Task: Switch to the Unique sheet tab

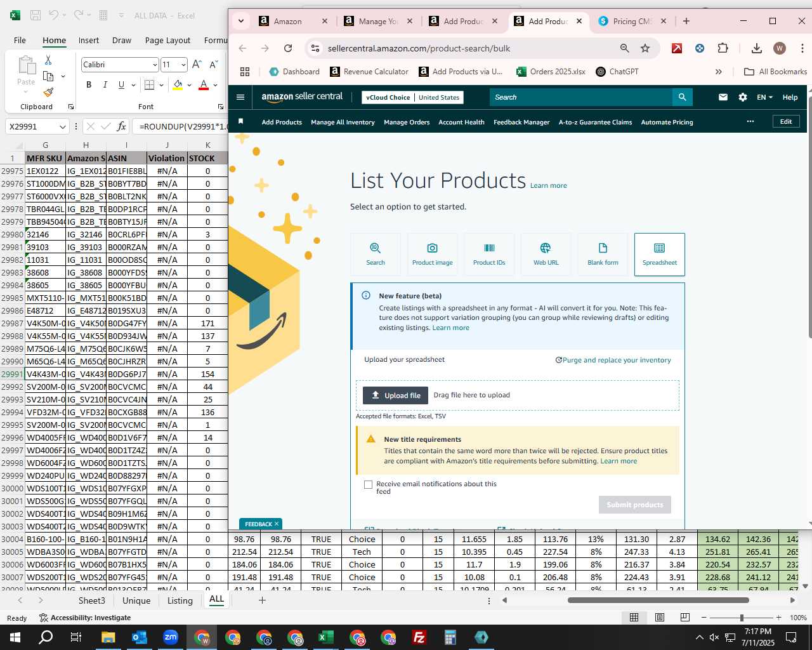Action: pyautogui.click(x=136, y=600)
